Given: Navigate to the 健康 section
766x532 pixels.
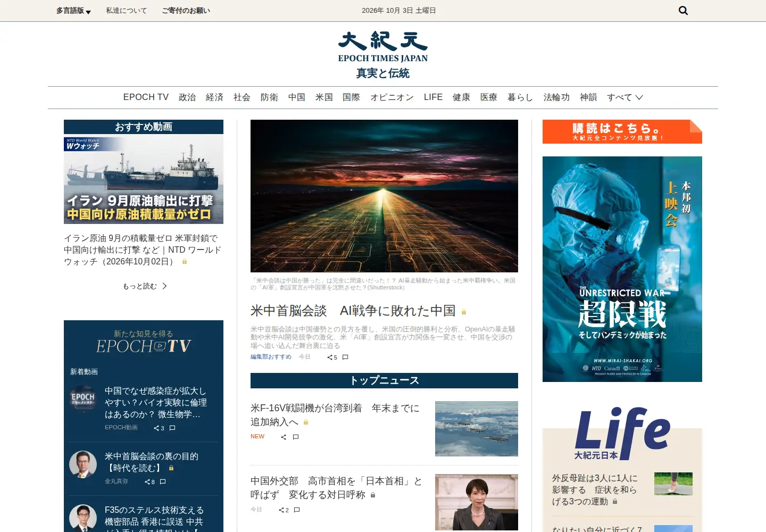Looking at the screenshot, I should 461,97.
